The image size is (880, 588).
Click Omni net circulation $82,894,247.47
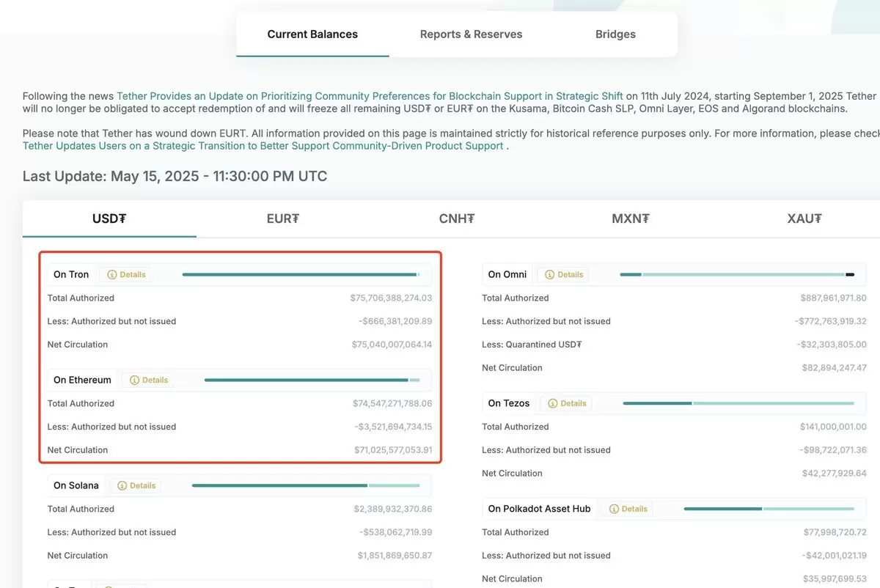[x=835, y=368]
